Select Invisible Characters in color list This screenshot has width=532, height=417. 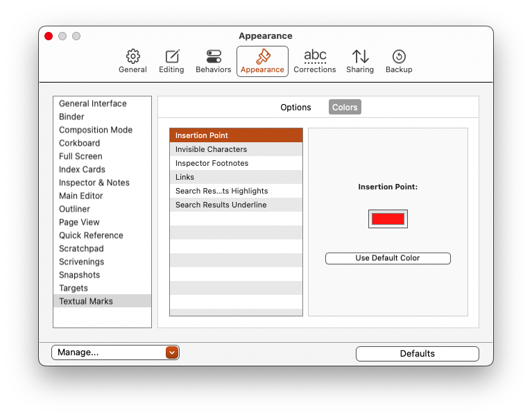[236, 149]
